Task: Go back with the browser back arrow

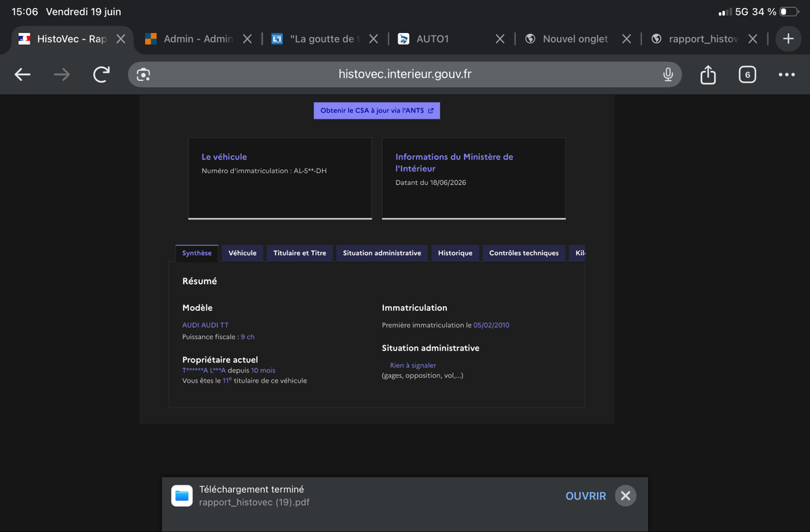Action: point(22,75)
